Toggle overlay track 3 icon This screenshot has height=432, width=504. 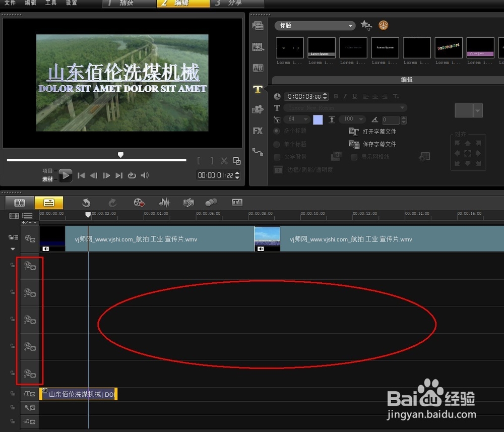[30, 320]
